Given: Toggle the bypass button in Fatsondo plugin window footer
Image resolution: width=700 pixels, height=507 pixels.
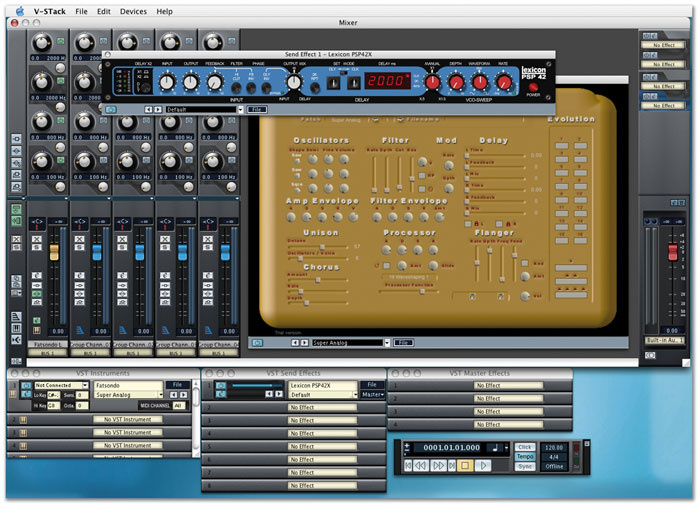Looking at the screenshot, I should tap(258, 343).
